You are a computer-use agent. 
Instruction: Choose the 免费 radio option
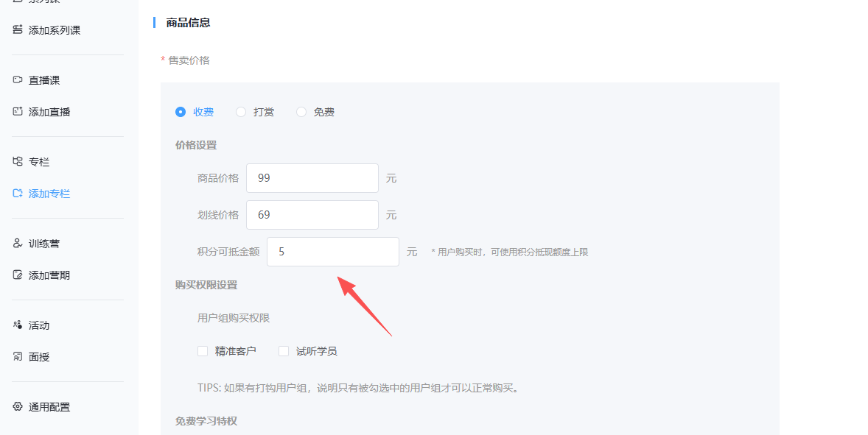click(x=301, y=112)
